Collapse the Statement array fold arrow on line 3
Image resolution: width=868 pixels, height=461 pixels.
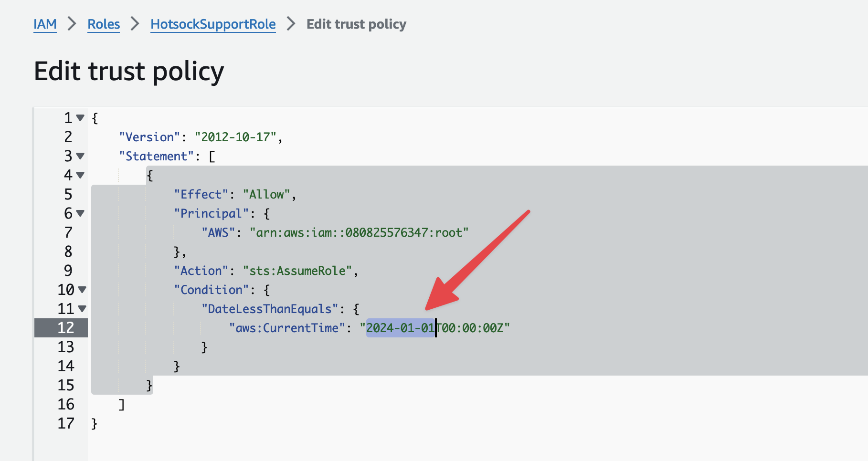tap(80, 156)
